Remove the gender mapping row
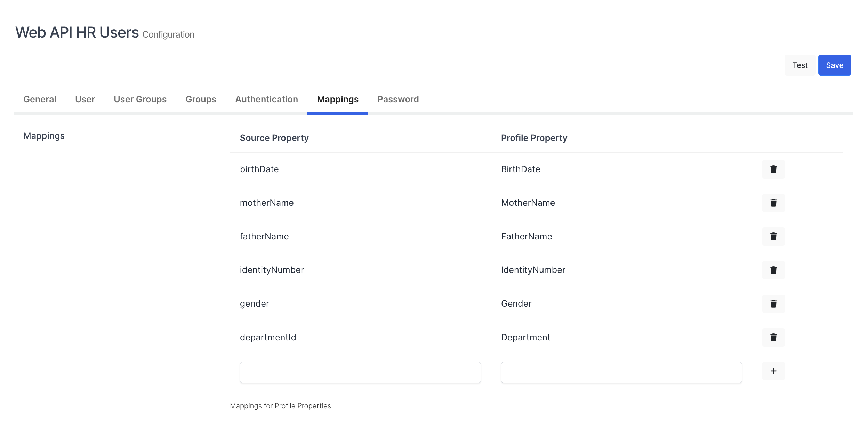The image size is (868, 426). [773, 304]
